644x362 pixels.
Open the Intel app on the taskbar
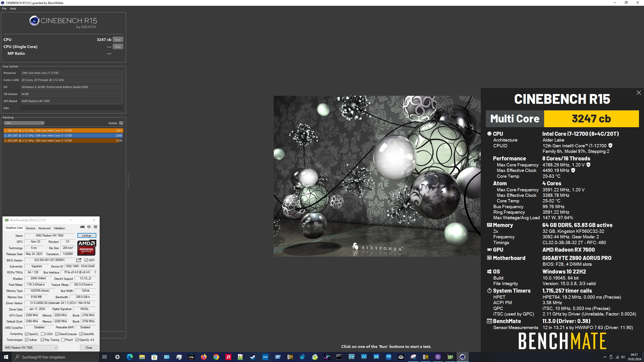click(265, 357)
